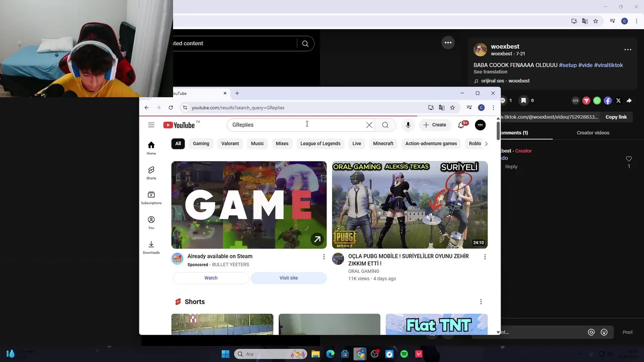
Task: Click the ad's Visit site button
Action: tap(289, 278)
